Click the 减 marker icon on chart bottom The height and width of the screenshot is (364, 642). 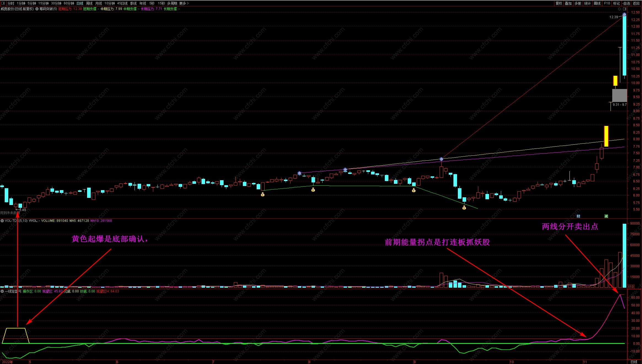[x=606, y=216]
